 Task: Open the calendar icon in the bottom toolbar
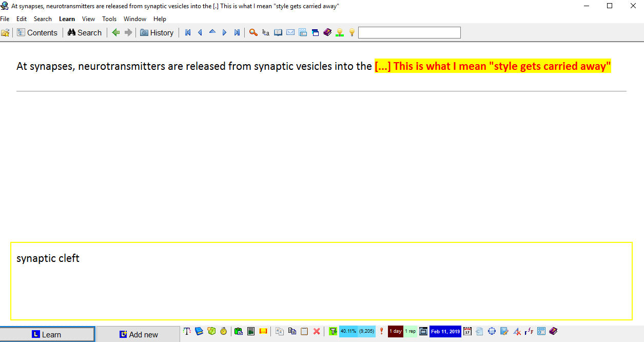pos(467,331)
